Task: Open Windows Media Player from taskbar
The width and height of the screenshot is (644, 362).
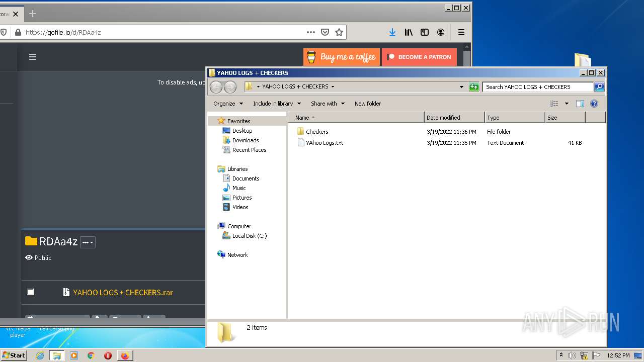Action: [74, 355]
